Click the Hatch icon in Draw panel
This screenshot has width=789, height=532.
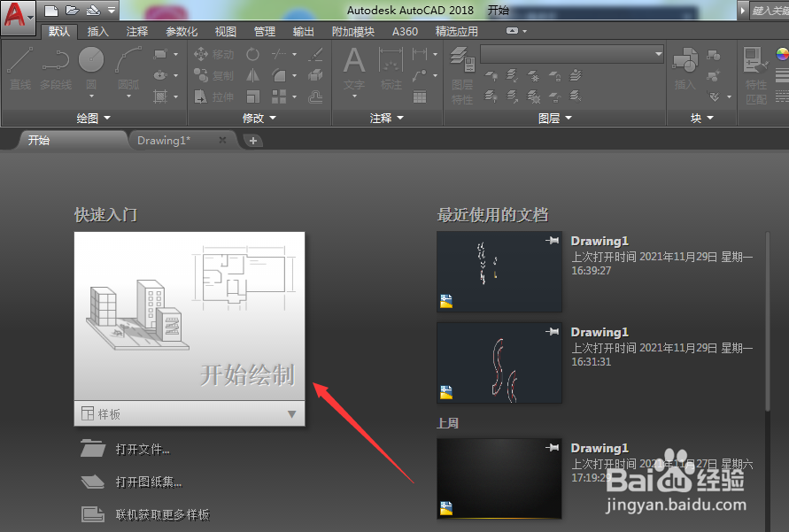(160, 96)
